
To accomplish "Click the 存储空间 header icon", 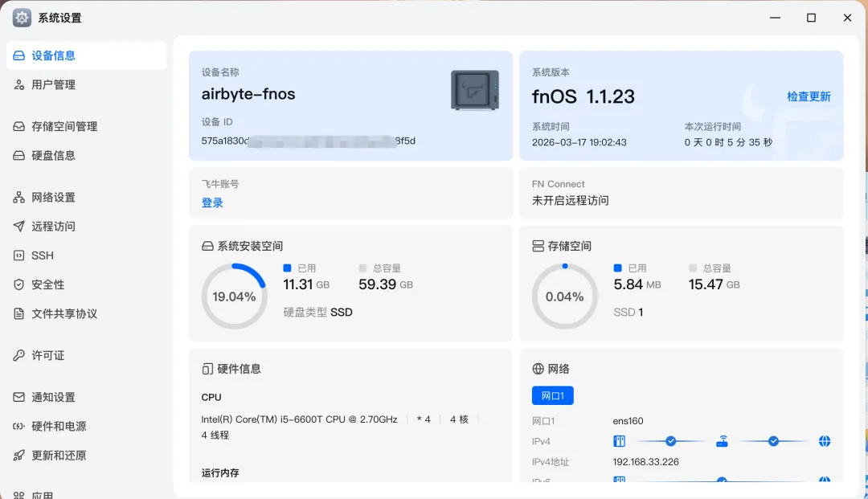I will point(538,246).
